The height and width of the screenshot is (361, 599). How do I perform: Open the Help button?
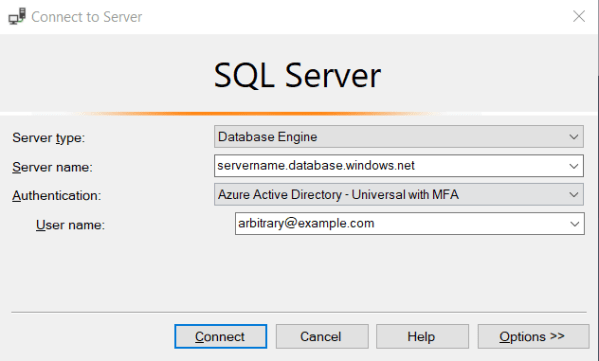[422, 337]
